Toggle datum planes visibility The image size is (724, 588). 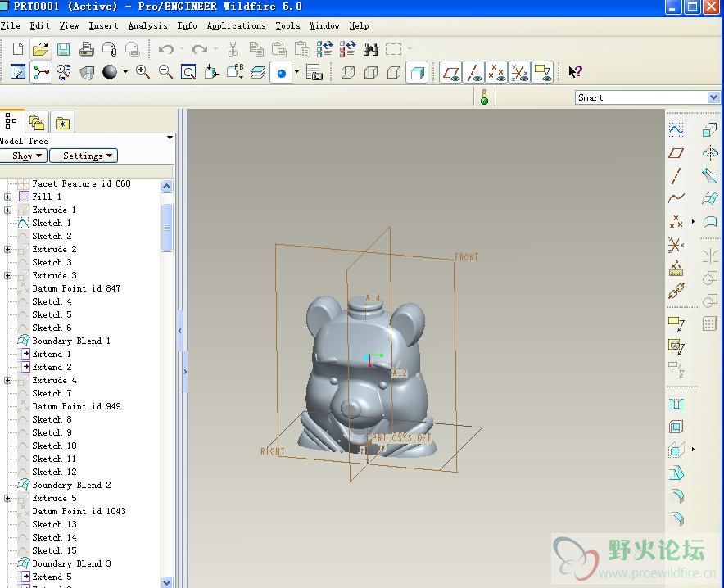[x=450, y=72]
